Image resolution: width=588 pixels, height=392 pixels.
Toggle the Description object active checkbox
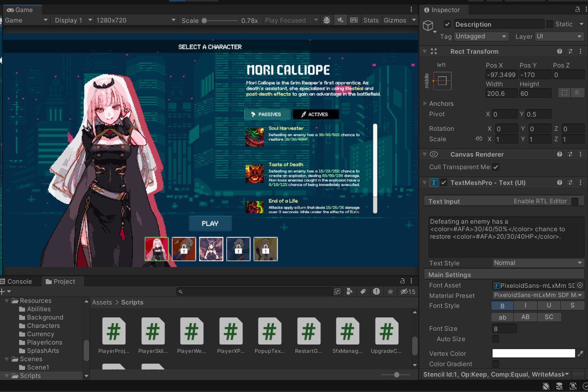(447, 24)
